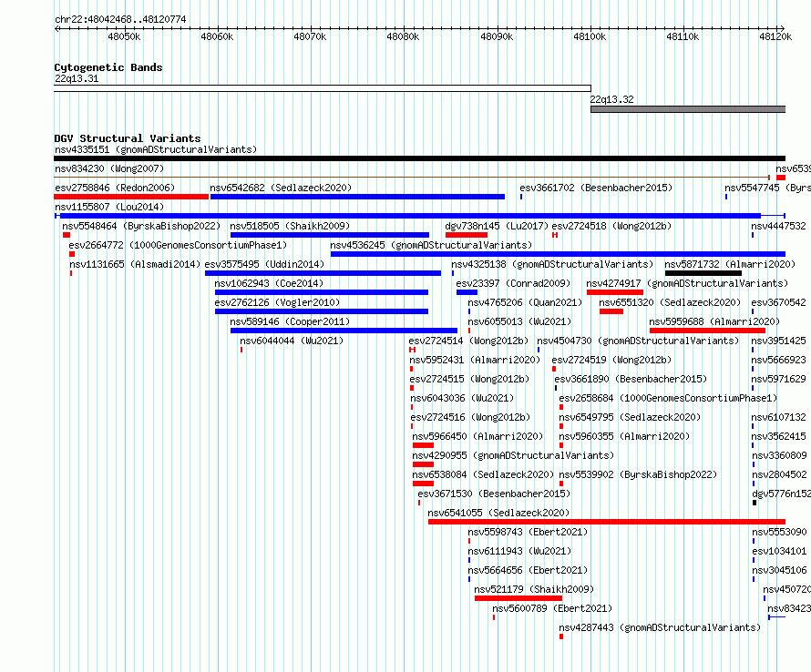Open esv2724519 (Wong2012b) label
The height and width of the screenshot is (672, 811).
[x=611, y=361]
